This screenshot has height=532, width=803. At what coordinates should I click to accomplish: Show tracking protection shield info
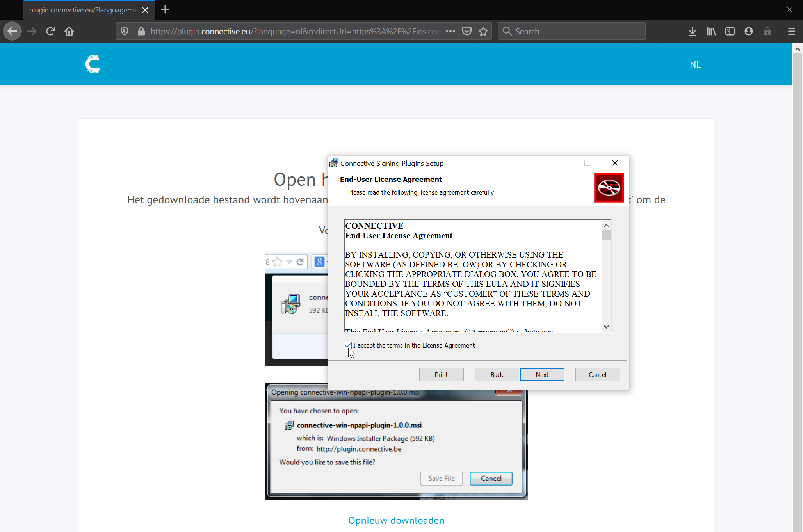125,31
